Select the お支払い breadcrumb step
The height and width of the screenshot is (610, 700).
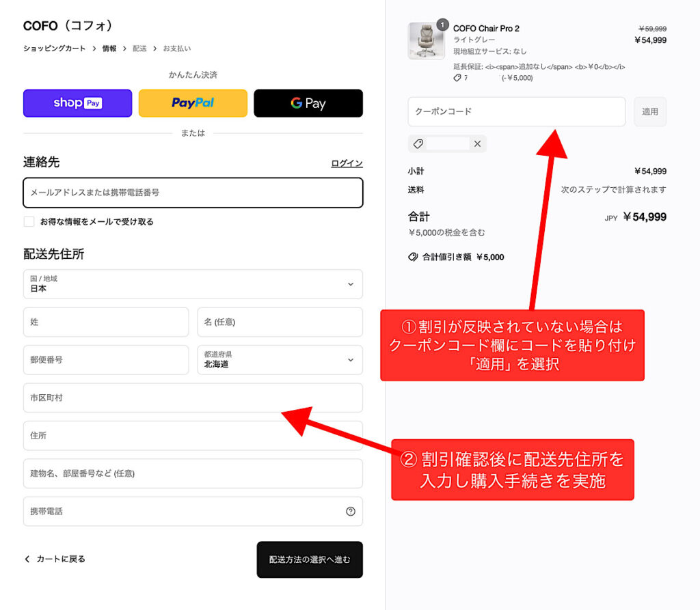point(177,48)
